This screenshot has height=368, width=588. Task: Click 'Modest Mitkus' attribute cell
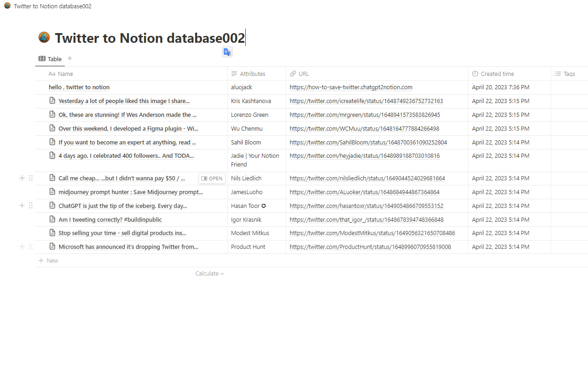(257, 233)
